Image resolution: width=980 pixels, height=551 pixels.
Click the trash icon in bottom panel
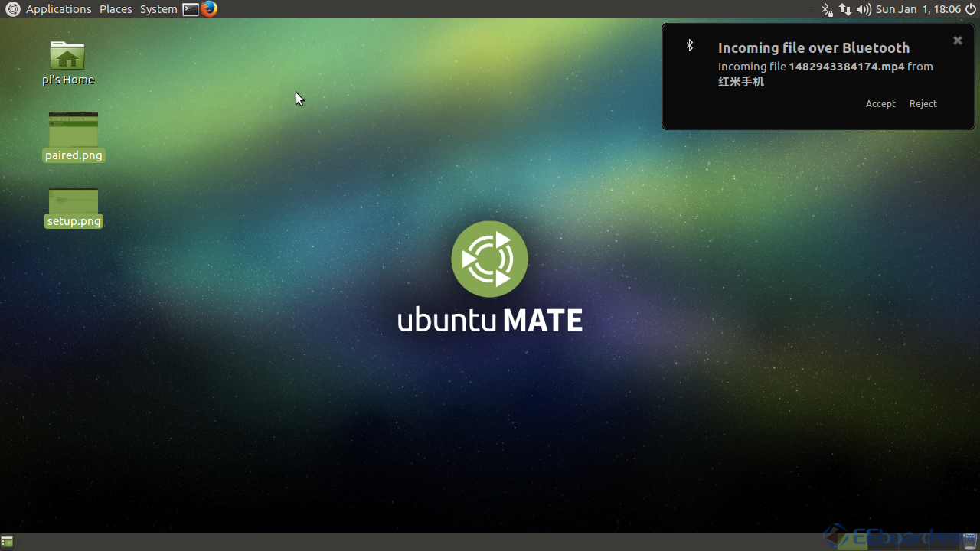(970, 541)
